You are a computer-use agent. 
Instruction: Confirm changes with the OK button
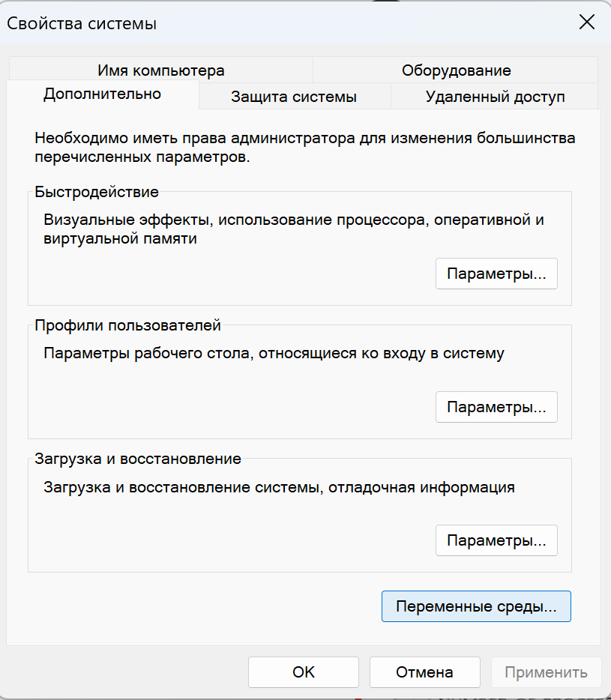tap(303, 672)
